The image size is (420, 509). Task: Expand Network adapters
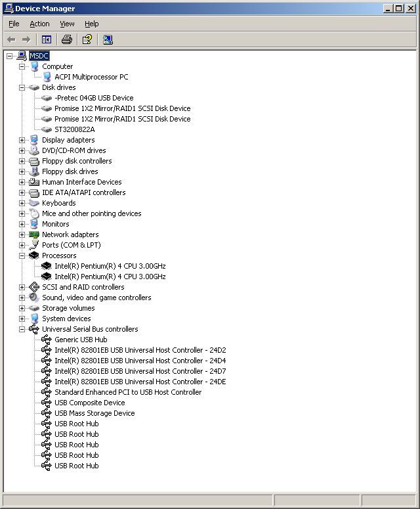[x=22, y=234]
